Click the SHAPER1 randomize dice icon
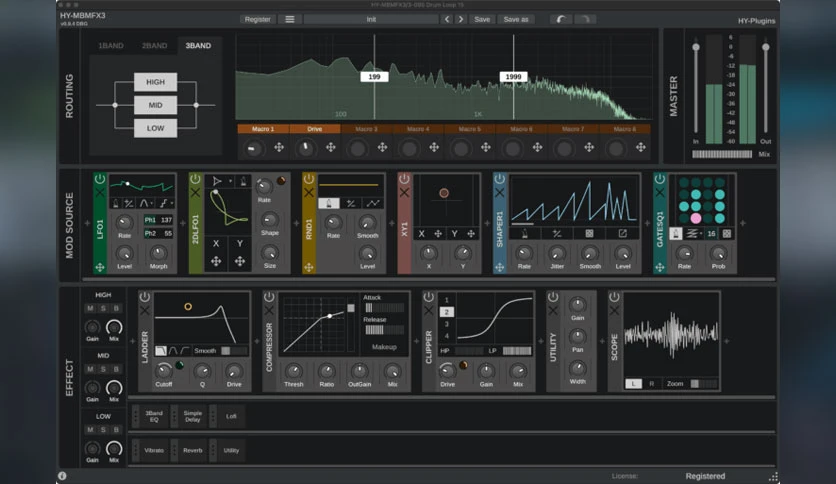This screenshot has width=836, height=484. [589, 233]
